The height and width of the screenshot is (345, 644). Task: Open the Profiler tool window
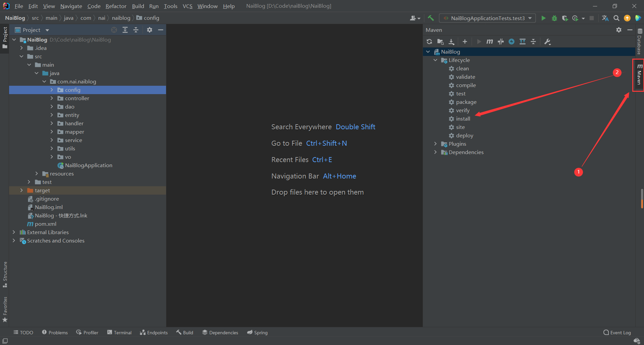[x=87, y=332]
